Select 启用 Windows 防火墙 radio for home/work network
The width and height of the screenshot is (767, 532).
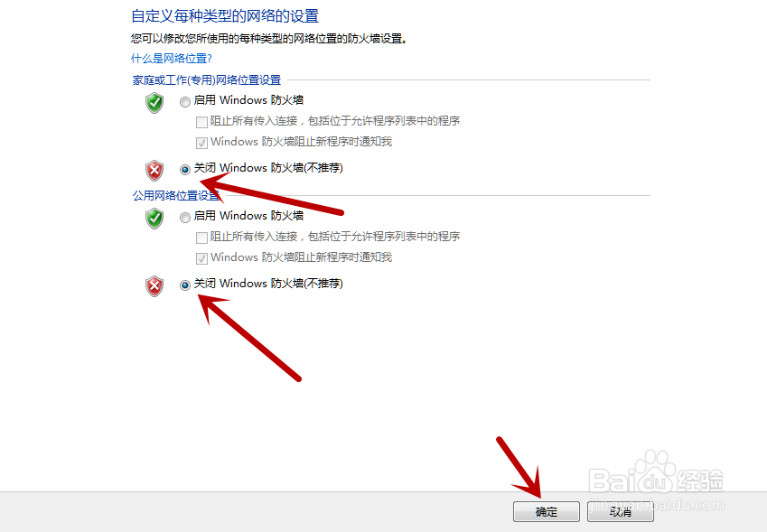point(185,102)
